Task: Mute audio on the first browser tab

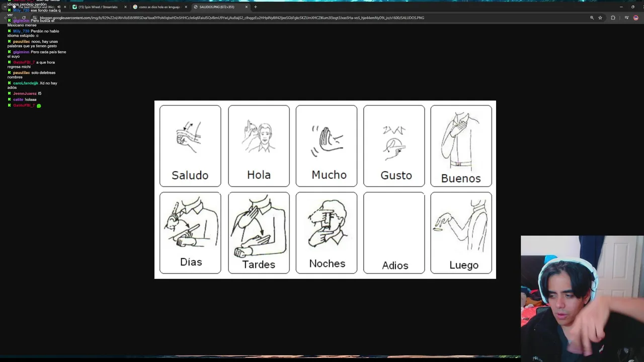Action: tap(59, 7)
